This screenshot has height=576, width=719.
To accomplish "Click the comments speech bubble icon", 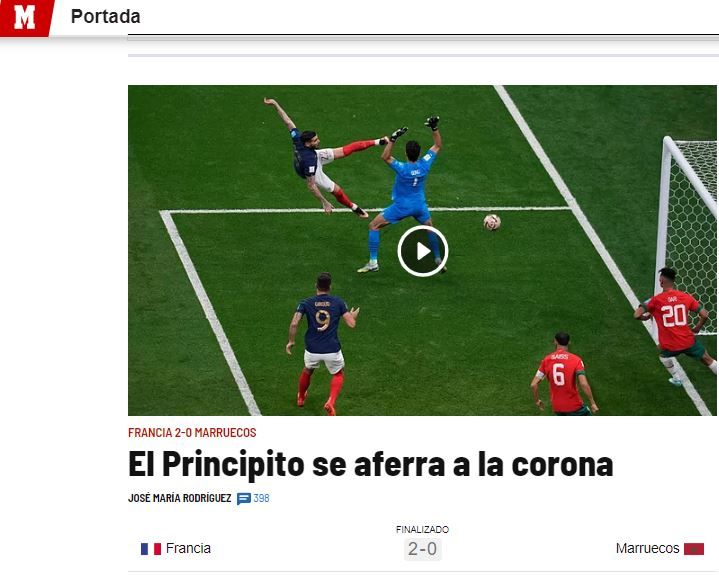I will coord(243,498).
